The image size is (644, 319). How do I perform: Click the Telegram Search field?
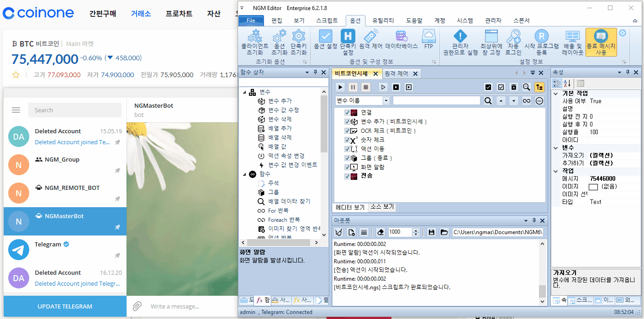tap(75, 110)
